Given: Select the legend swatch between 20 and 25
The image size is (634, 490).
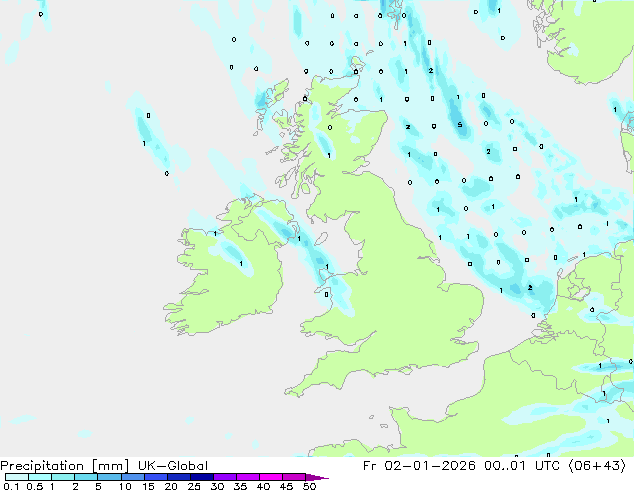Looking at the screenshot, I should coord(179,477).
